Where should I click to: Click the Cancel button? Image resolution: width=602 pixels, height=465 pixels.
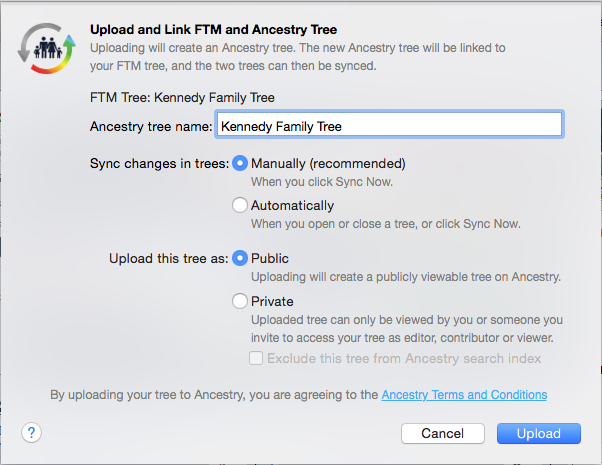click(x=443, y=434)
